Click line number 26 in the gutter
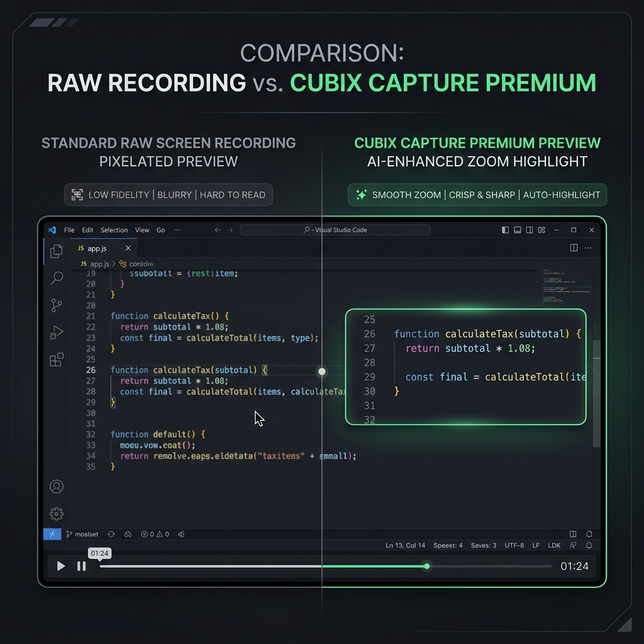The width and height of the screenshot is (644, 644). (91, 370)
